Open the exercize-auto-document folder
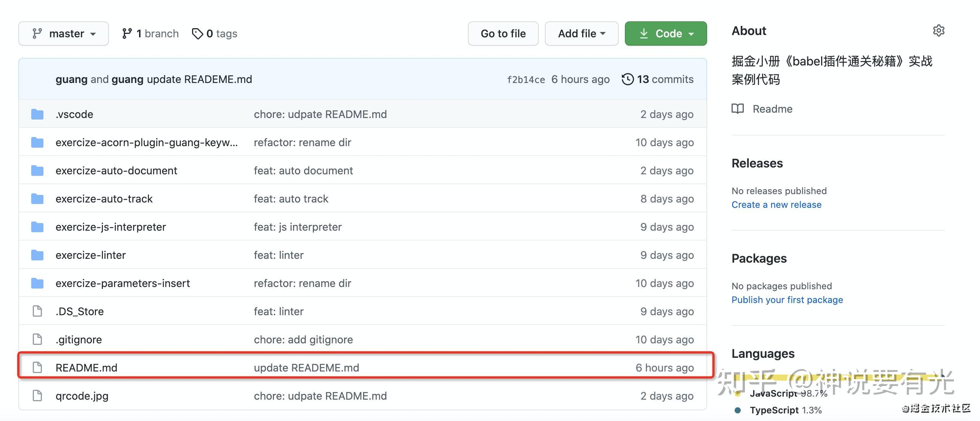 tap(116, 171)
